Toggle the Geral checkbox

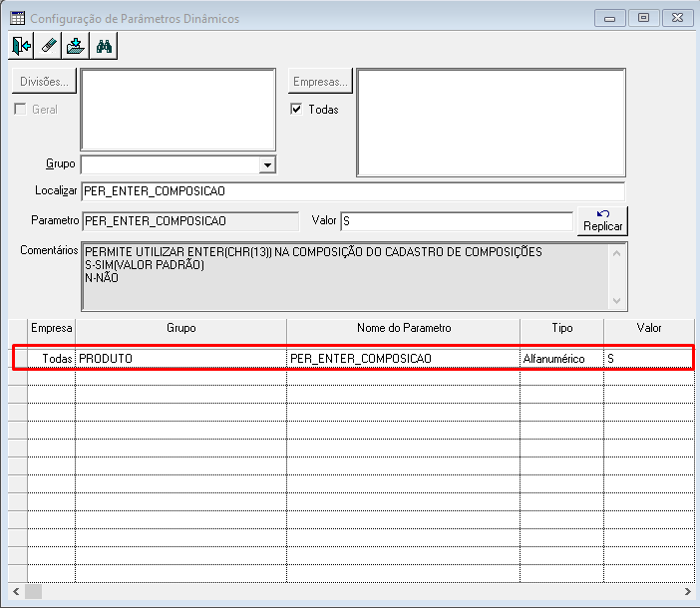point(20,109)
